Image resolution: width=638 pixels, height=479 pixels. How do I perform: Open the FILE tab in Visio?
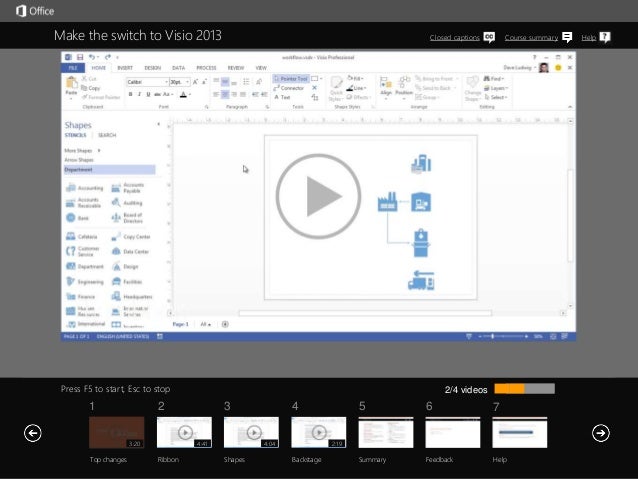coord(73,68)
